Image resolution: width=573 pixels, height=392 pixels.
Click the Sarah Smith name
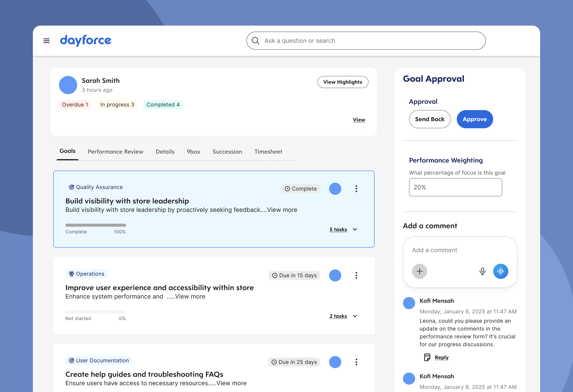pyautogui.click(x=101, y=80)
